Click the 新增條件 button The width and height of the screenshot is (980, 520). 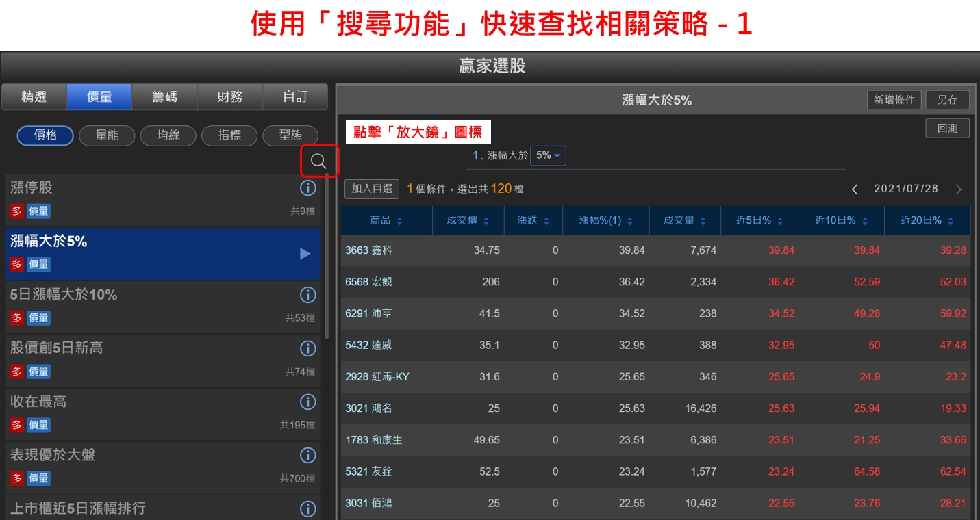[894, 100]
